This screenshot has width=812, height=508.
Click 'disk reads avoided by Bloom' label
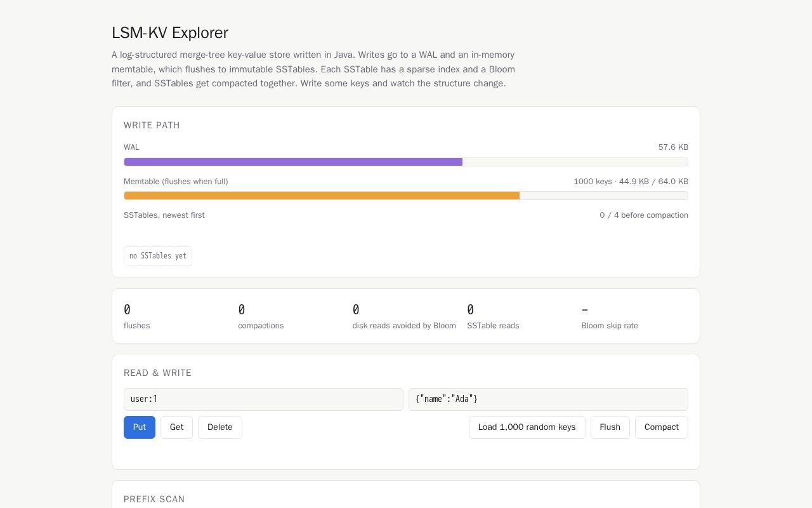404,326
